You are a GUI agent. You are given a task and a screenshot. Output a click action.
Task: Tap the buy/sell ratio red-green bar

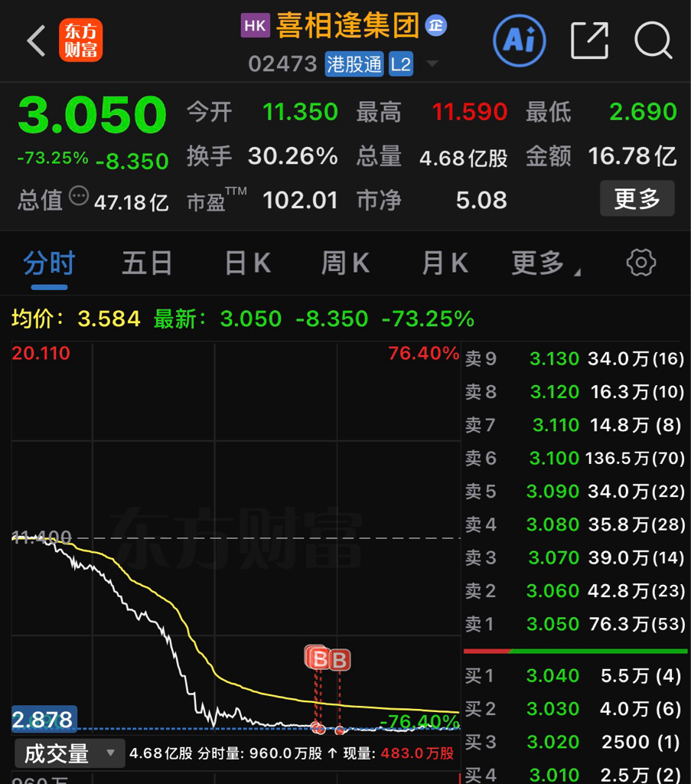575,651
